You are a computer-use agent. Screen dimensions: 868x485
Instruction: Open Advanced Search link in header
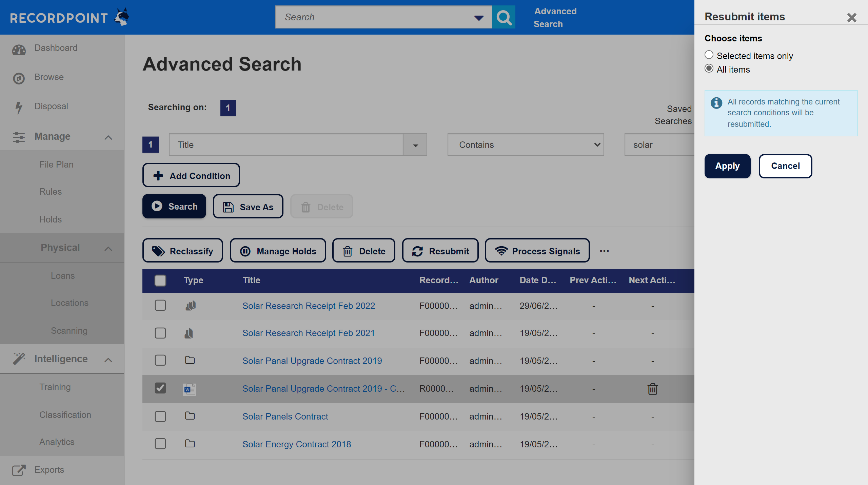point(555,18)
